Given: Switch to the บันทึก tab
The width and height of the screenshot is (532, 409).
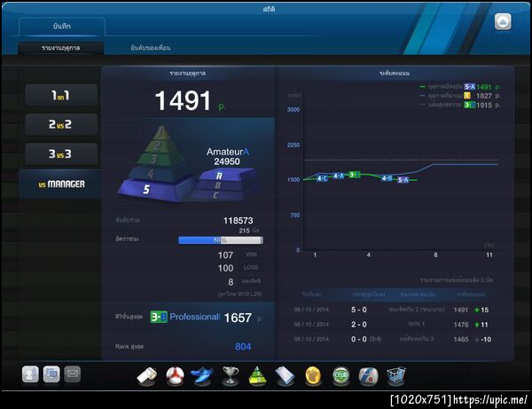Looking at the screenshot, I should pyautogui.click(x=62, y=26).
